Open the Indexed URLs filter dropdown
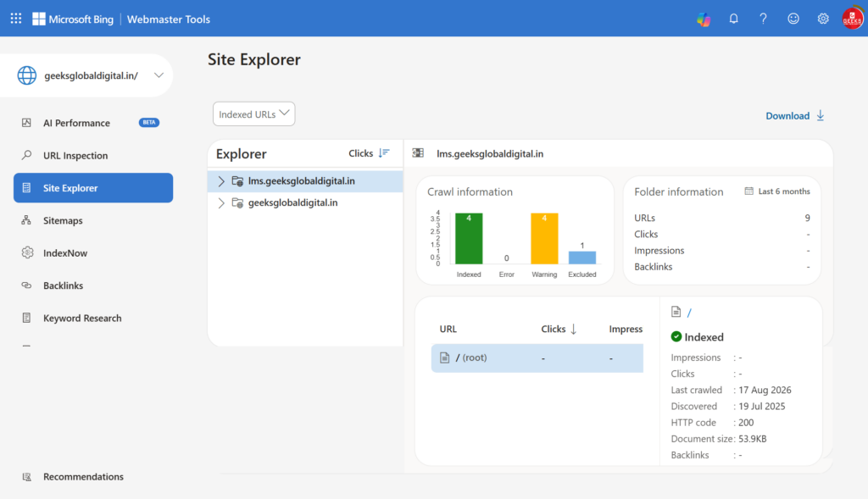The width and height of the screenshot is (868, 499). coord(254,114)
